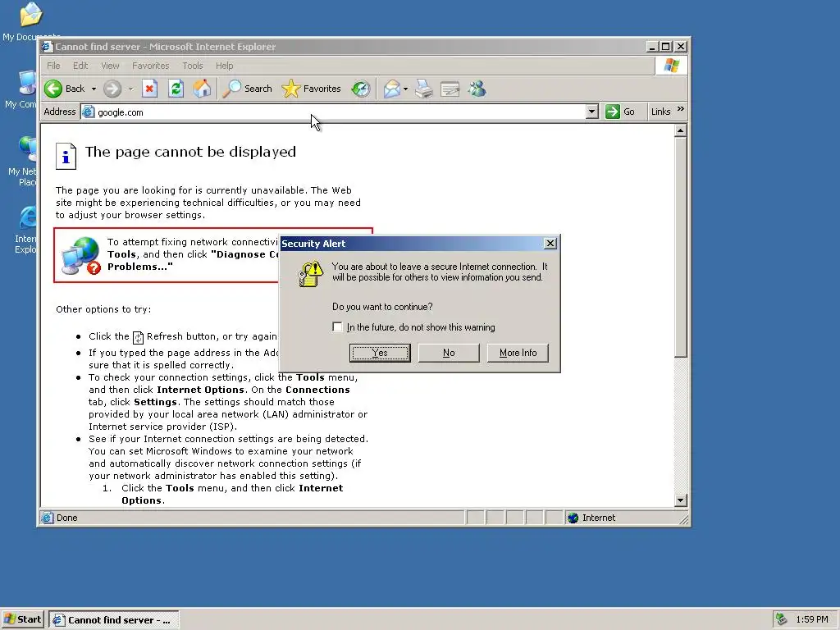
Task: Open the Edit menu
Action: point(80,66)
